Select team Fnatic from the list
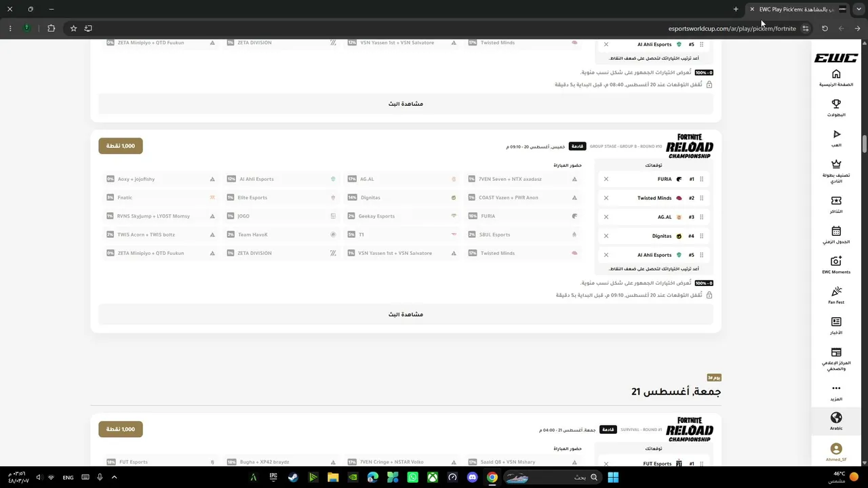 (161, 198)
